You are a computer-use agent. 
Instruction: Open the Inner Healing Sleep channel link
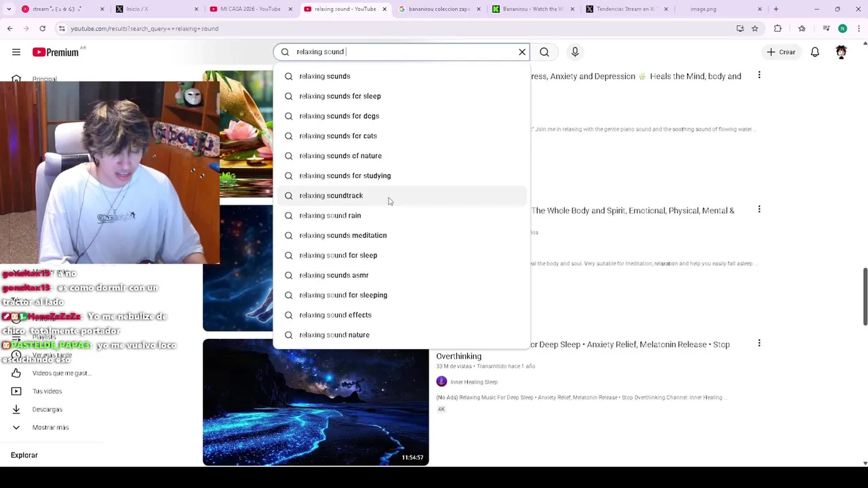point(474,382)
